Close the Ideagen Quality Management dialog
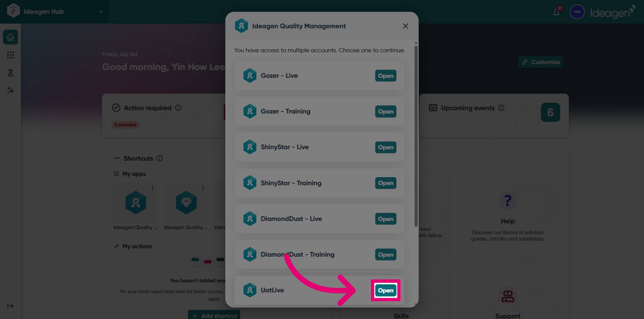 click(x=405, y=26)
